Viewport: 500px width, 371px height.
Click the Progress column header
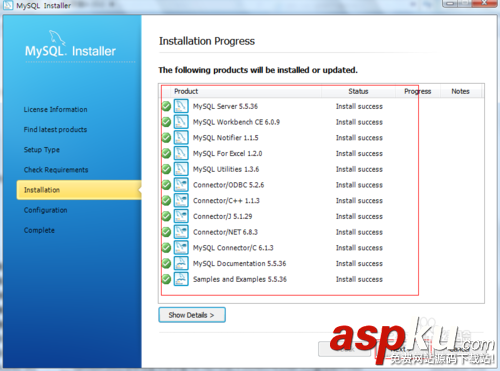coord(418,91)
